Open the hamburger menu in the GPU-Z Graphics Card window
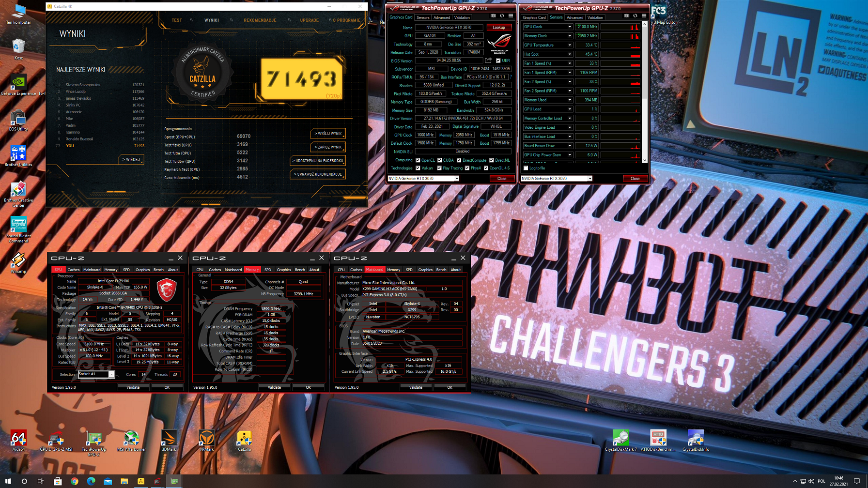The image size is (868, 488). tap(511, 16)
